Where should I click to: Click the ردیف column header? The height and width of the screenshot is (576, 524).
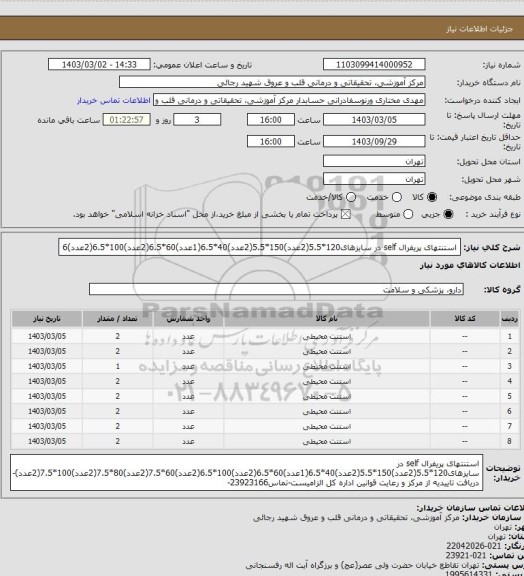click(x=510, y=319)
